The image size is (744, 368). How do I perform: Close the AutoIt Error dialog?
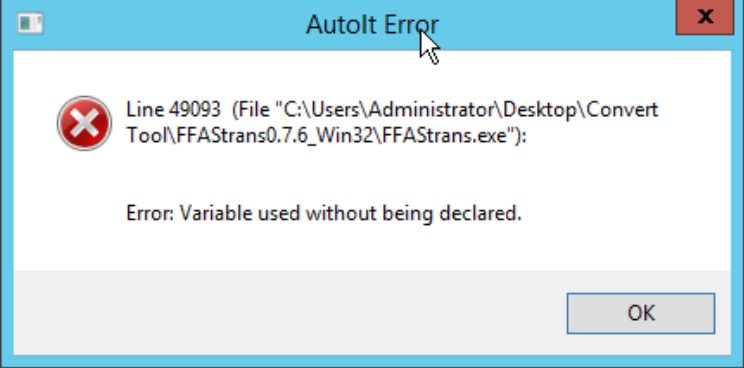(x=705, y=17)
